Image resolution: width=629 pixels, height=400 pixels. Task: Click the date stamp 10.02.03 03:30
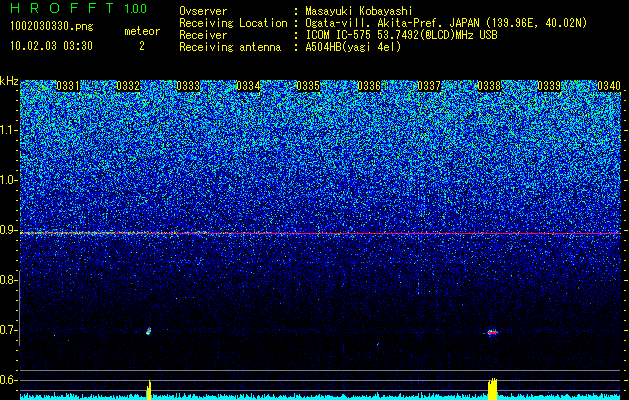pyautogui.click(x=51, y=46)
